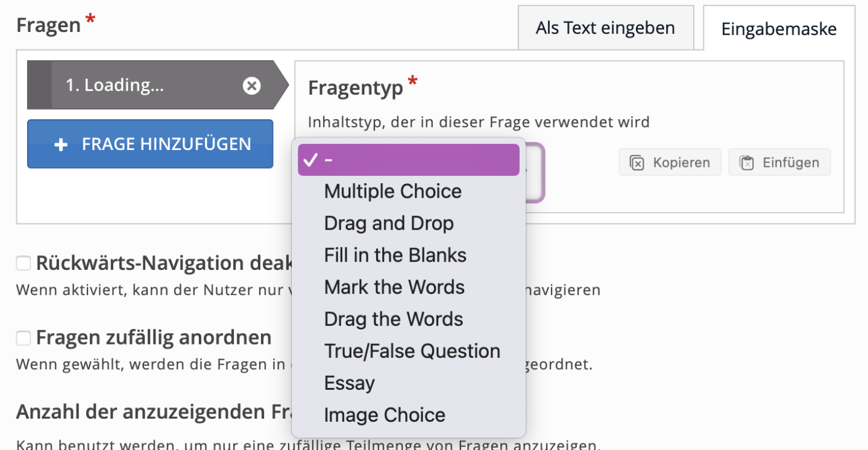868x450 pixels.
Task: Click the plus icon on the Frage hinzufügen button
Action: 61,144
